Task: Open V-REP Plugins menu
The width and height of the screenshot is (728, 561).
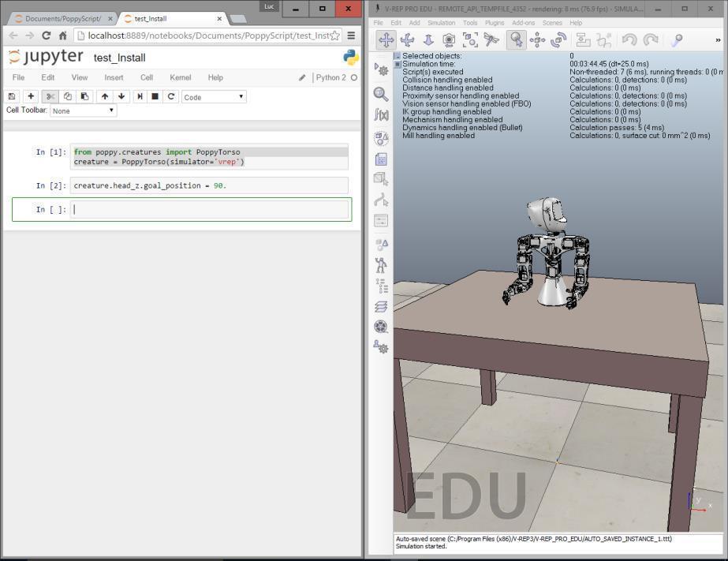Action: click(494, 23)
